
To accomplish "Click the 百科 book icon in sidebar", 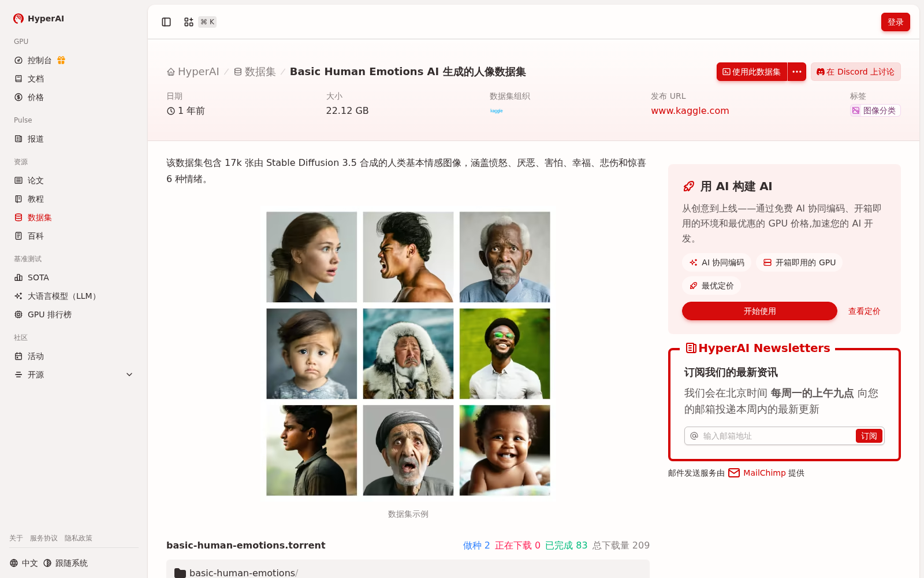I will tap(18, 236).
